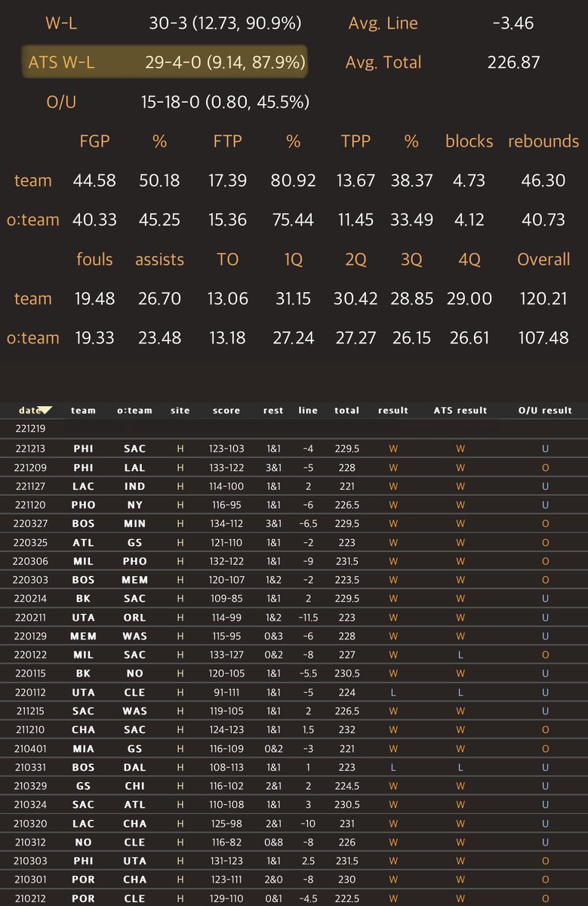The height and width of the screenshot is (906, 588).
Task: Click total 230.5 in SAC-ATL row
Action: [x=347, y=806]
